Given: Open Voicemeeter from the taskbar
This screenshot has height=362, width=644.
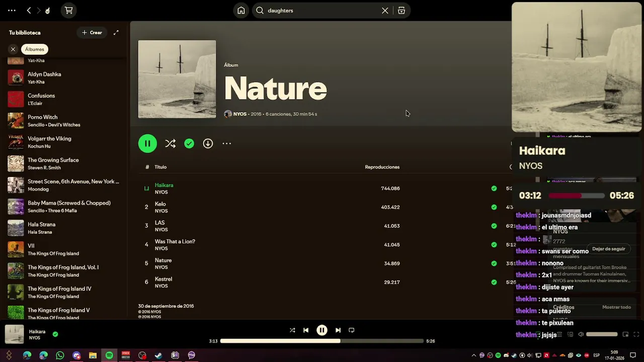Looking at the screenshot, I should point(126,355).
